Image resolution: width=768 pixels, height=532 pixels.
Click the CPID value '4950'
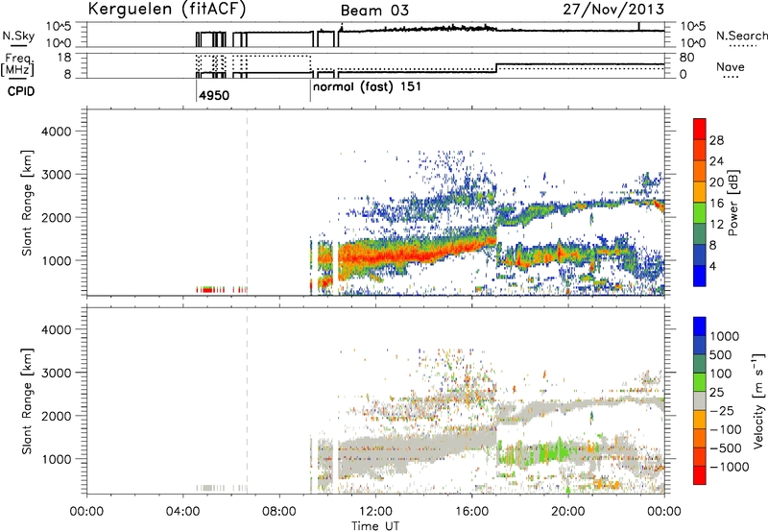[214, 95]
